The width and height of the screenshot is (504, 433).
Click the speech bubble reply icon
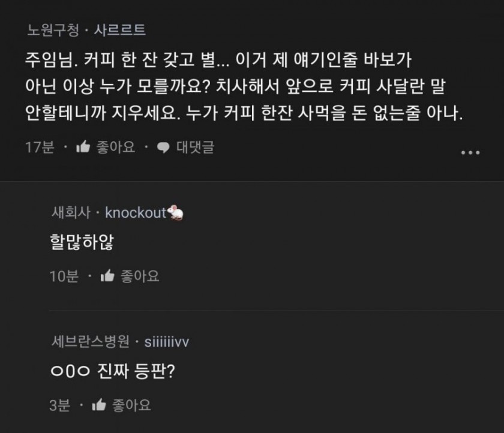[x=163, y=148]
